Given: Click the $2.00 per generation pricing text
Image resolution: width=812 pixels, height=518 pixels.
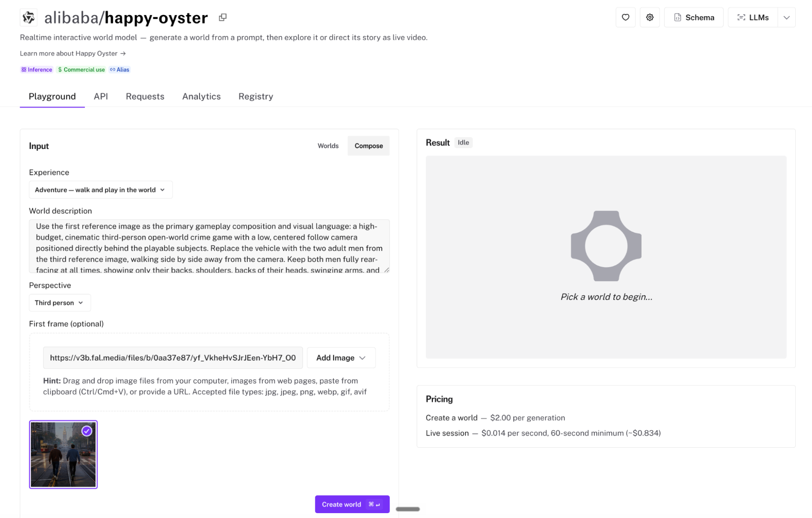Looking at the screenshot, I should click(x=527, y=418).
